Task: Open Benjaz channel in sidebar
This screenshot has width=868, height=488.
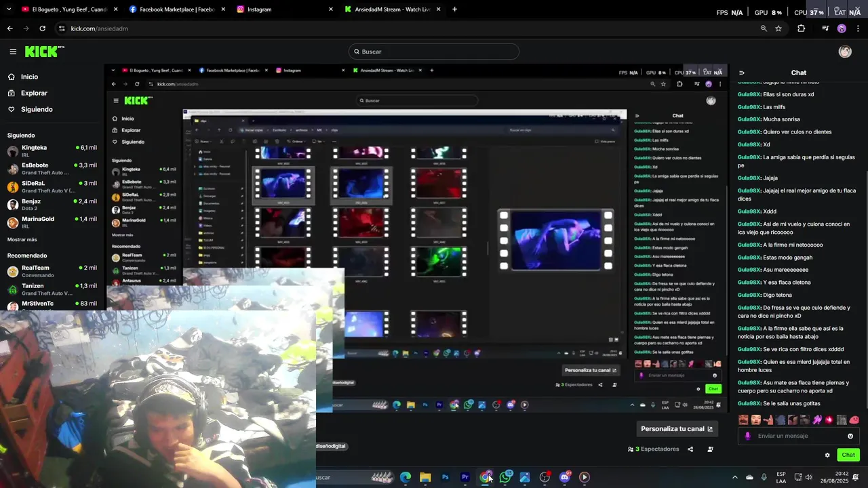Action: click(x=52, y=204)
